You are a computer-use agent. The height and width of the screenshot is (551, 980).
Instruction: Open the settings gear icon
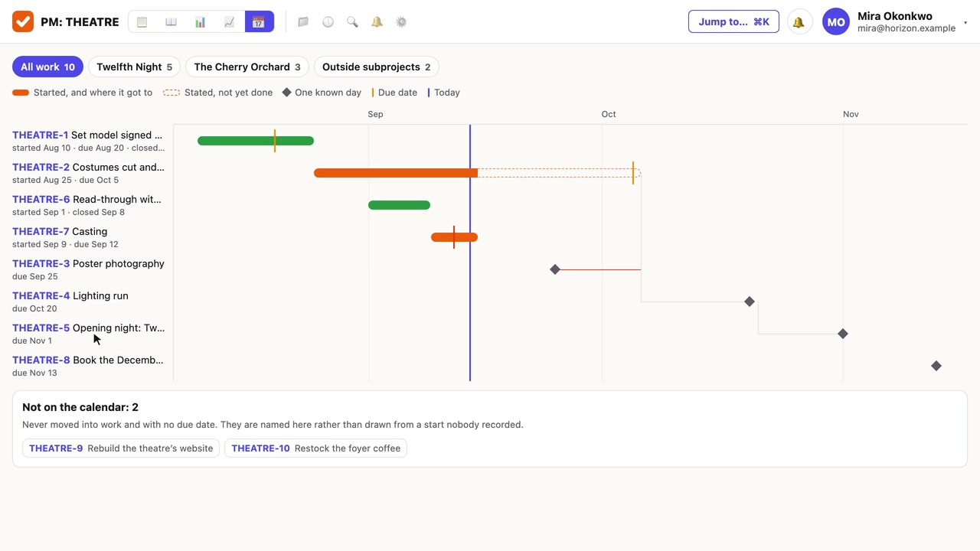(x=401, y=22)
